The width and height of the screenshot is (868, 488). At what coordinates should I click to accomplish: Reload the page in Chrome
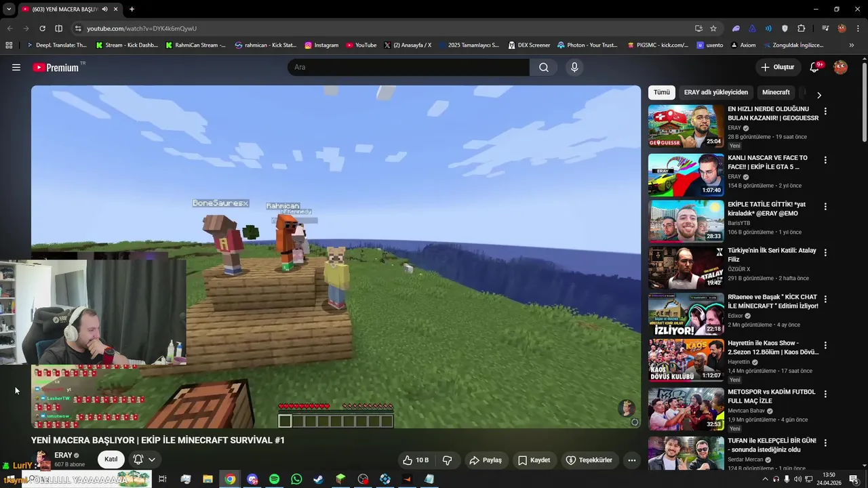(42, 28)
